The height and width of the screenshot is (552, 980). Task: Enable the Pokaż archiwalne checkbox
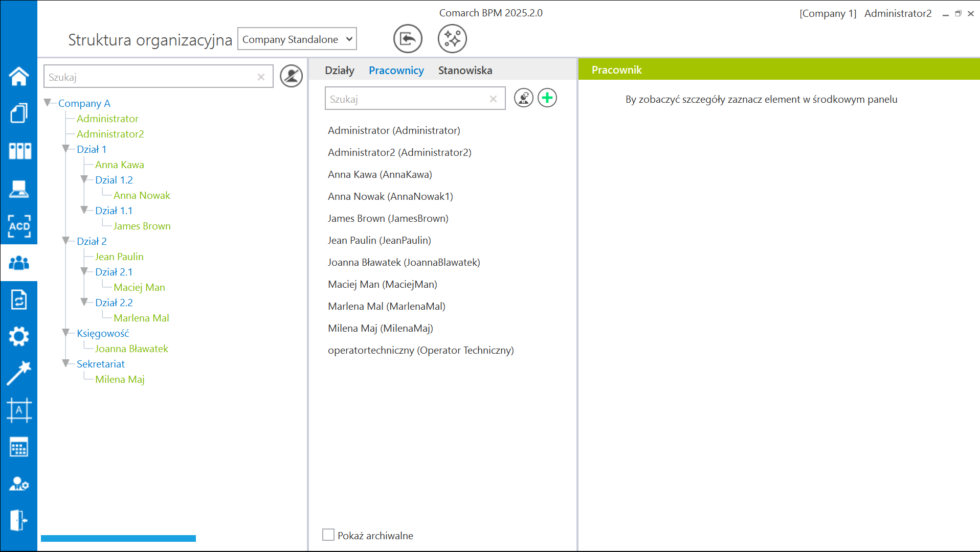coord(328,535)
